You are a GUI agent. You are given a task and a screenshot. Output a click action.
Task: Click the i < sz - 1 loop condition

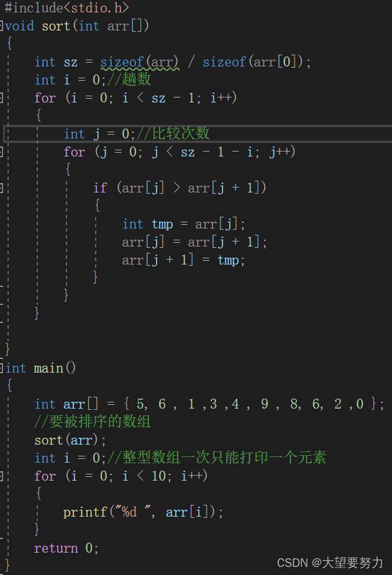(x=158, y=98)
